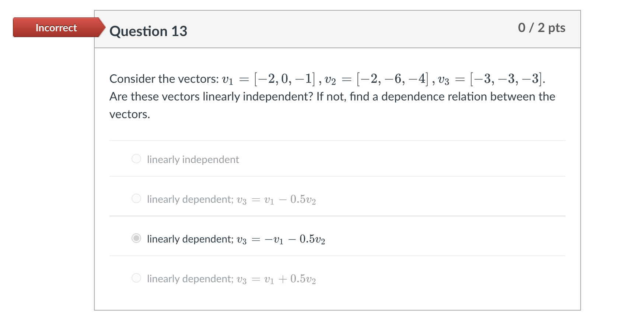Click the "Question 13" heading
Viewport: 644px width, 329px height.
coord(148,31)
